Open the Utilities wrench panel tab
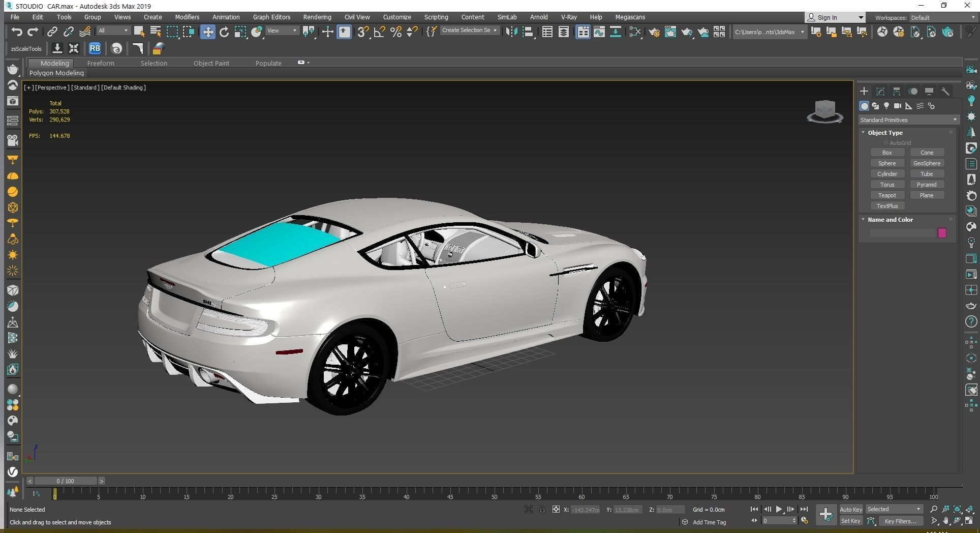 pos(945,92)
